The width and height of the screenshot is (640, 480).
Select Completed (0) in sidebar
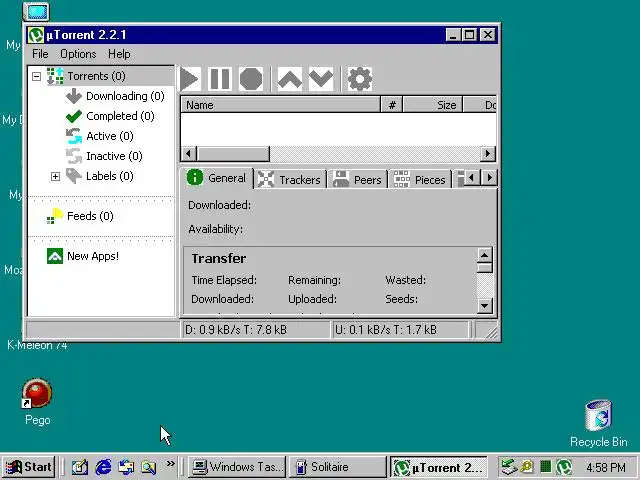click(120, 116)
